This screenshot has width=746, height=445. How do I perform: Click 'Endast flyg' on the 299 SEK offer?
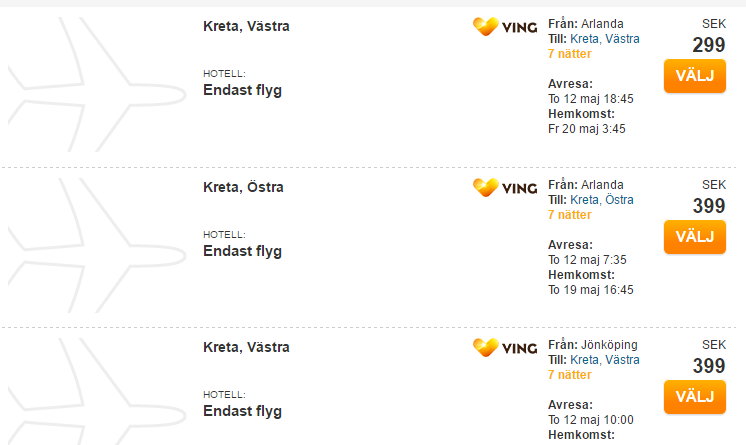click(x=242, y=90)
